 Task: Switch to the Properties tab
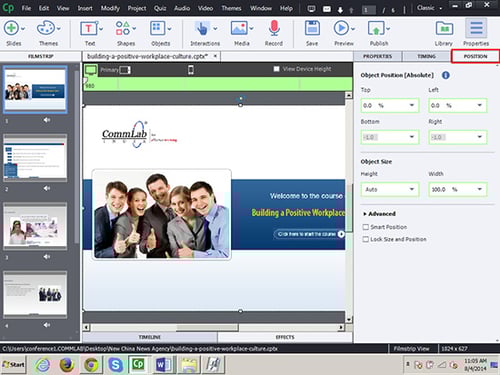pyautogui.click(x=377, y=56)
